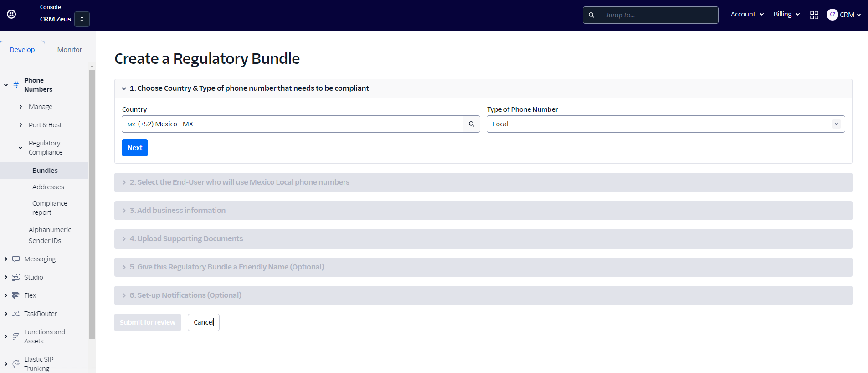This screenshot has width=868, height=373.
Task: Expand the Manage submenu under Phone Numbers
Action: (x=21, y=107)
